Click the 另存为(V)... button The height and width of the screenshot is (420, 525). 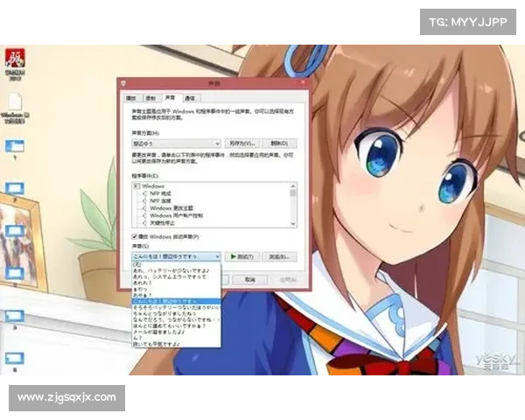coord(242,143)
